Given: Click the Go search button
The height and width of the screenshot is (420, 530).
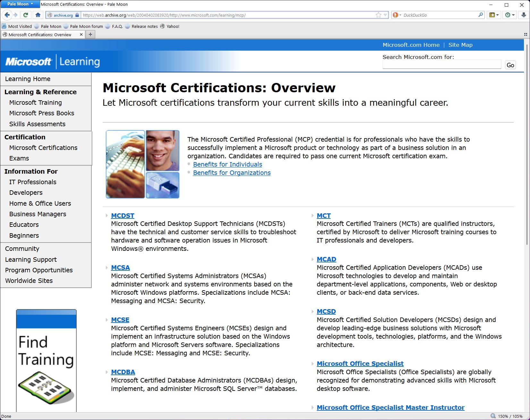Looking at the screenshot, I should point(510,65).
